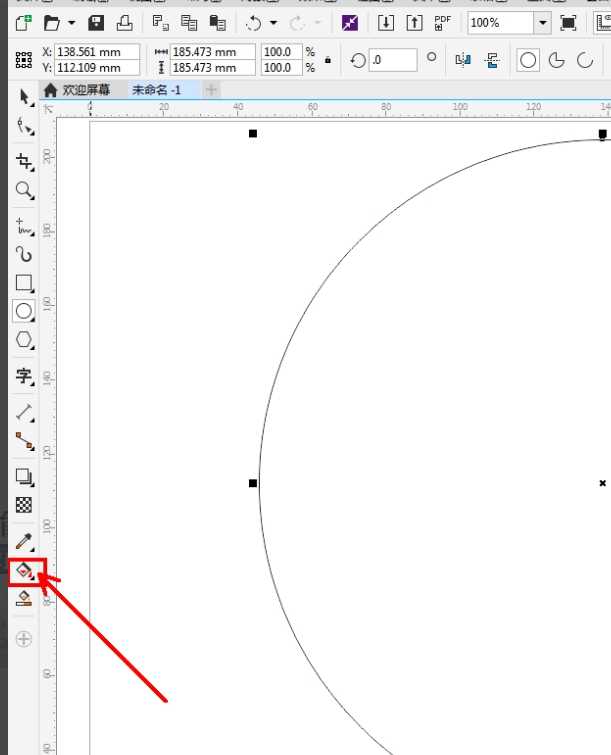Viewport: 611px width, 755px height.
Task: Choose the Text tool
Action: click(24, 376)
